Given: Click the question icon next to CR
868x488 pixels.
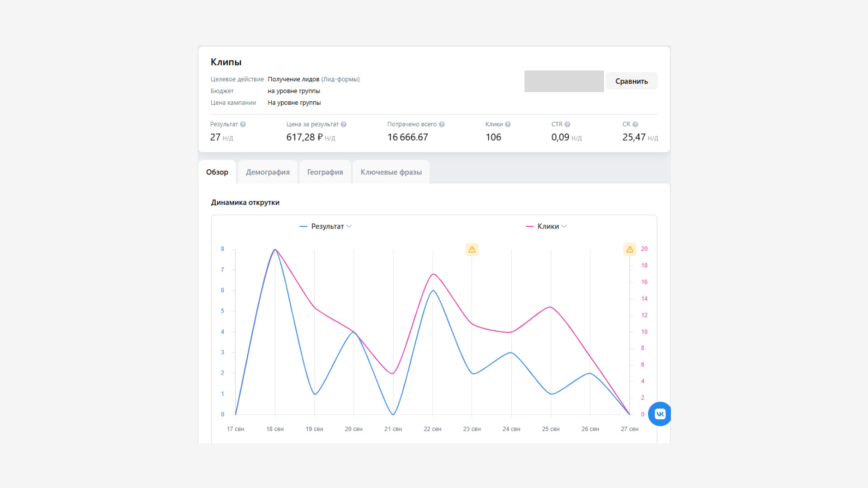Looking at the screenshot, I should click(x=635, y=124).
